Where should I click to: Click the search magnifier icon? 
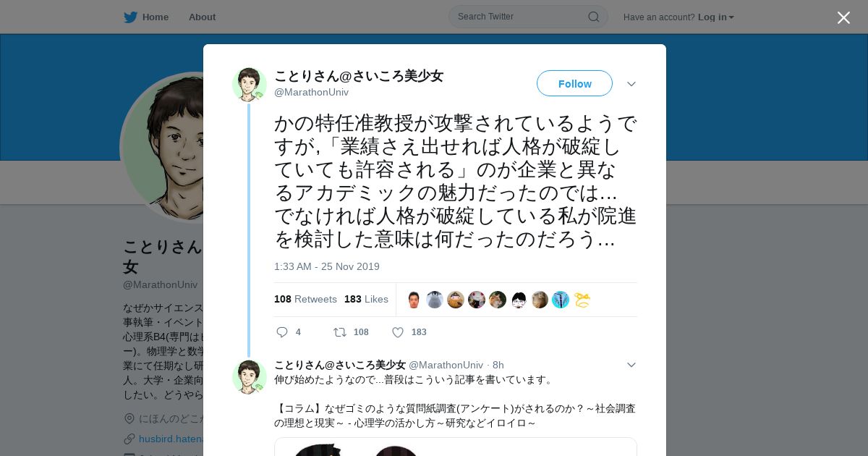594,17
